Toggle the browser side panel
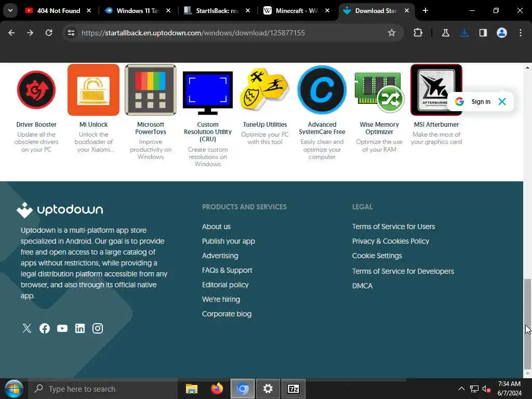Image resolution: width=532 pixels, height=399 pixels. [x=483, y=33]
